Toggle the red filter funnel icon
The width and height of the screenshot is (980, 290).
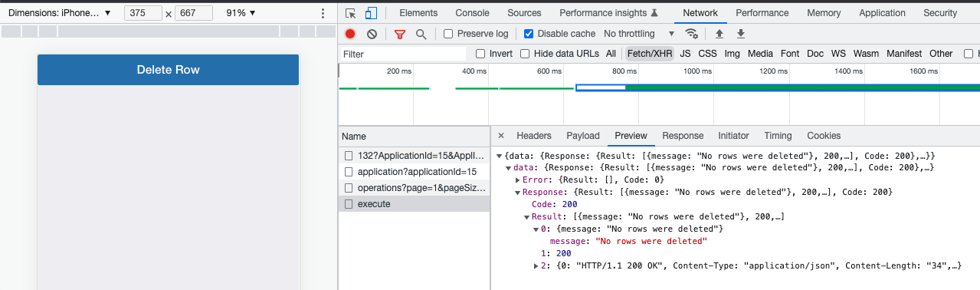(399, 34)
